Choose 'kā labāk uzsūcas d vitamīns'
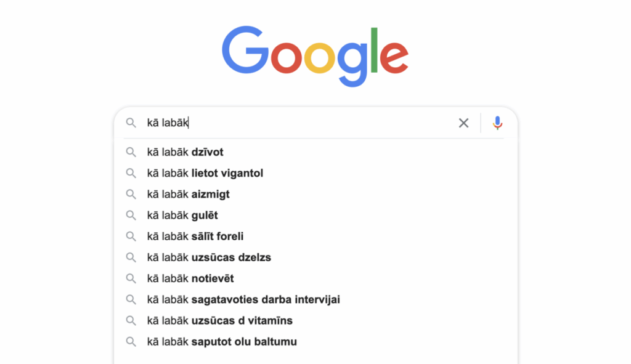This screenshot has width=631, height=364. point(219,320)
